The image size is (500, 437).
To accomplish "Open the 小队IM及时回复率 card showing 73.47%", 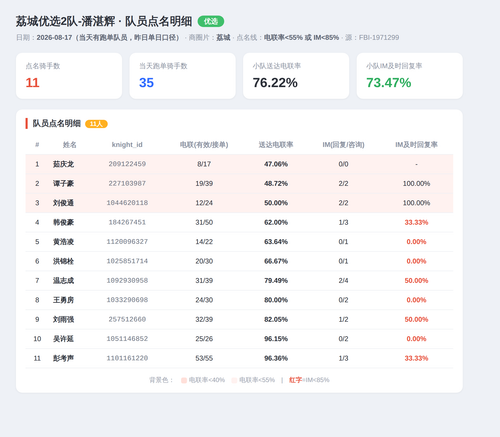I will click(x=410, y=76).
